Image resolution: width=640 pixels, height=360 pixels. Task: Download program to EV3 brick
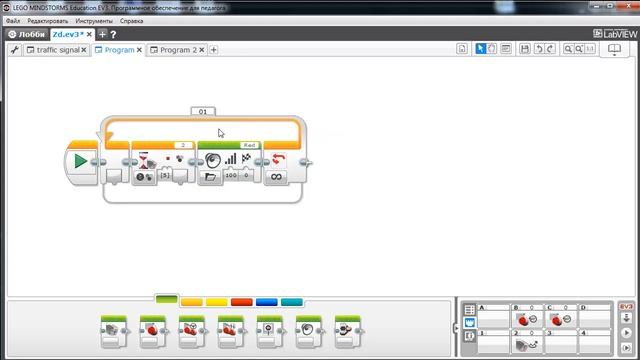pos(626,318)
